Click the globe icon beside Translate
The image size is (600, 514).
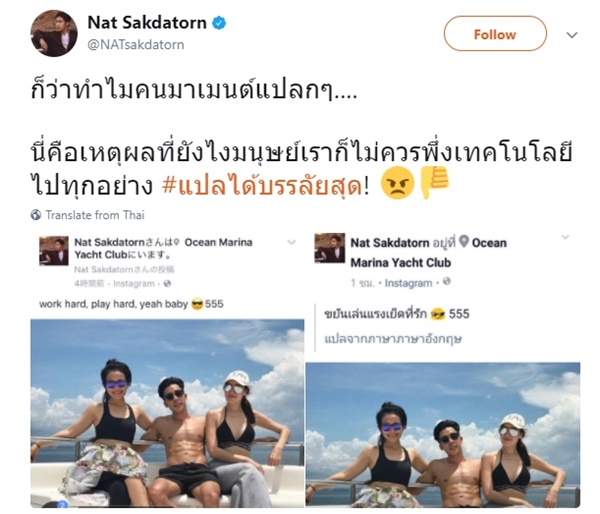(x=36, y=215)
